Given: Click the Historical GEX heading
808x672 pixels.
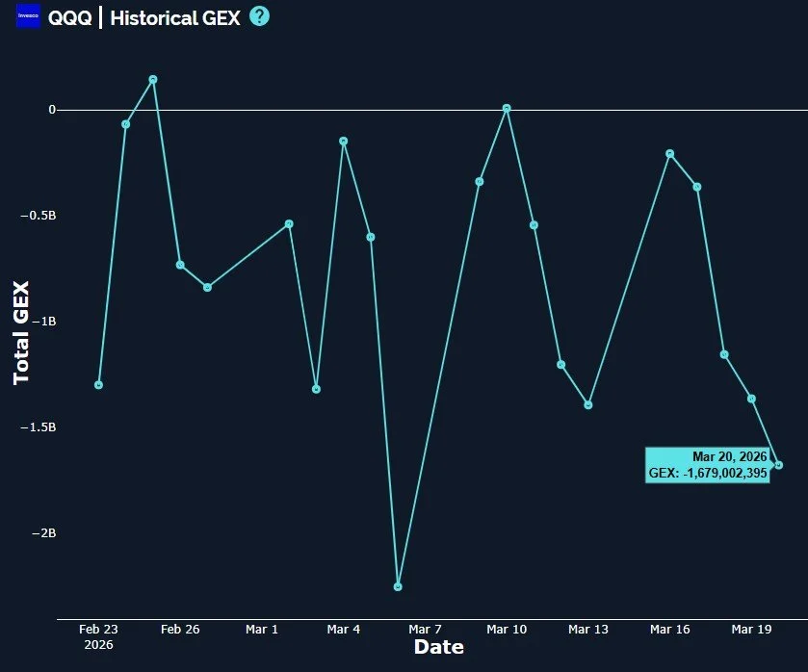Looking at the screenshot, I should (175, 18).
